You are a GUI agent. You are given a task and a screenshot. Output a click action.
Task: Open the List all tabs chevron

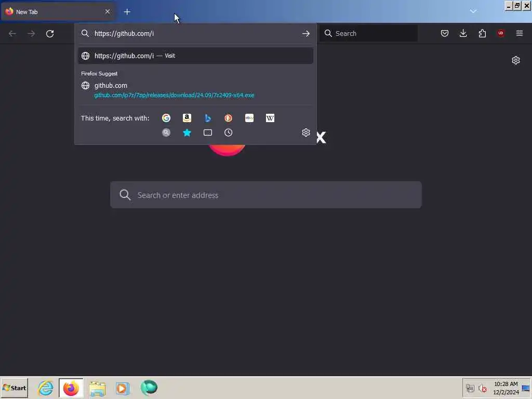473,11
